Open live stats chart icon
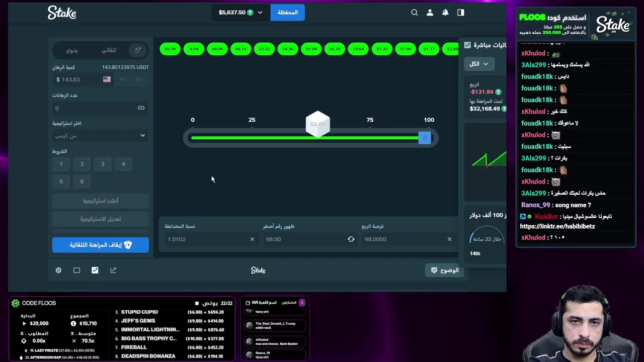Image resolution: width=644 pixels, height=362 pixels. tap(95, 270)
